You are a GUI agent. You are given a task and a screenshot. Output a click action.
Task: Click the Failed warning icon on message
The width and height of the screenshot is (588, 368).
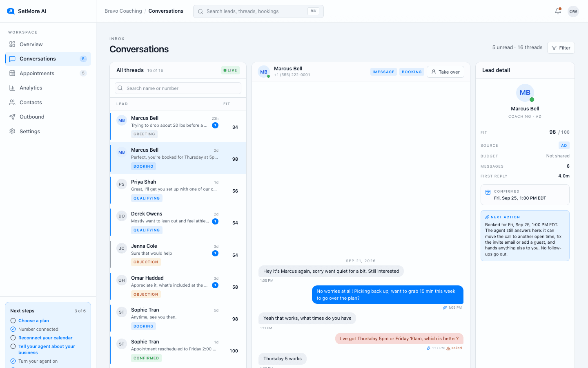448,348
